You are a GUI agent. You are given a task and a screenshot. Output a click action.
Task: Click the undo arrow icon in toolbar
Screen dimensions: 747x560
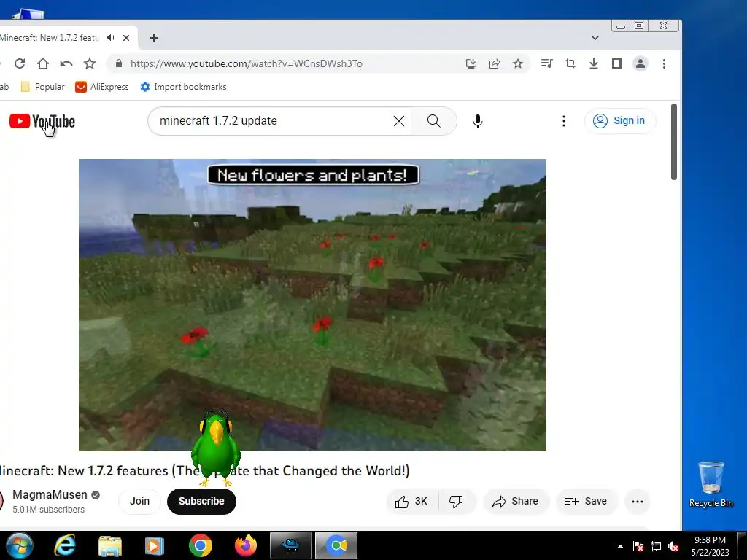66,64
